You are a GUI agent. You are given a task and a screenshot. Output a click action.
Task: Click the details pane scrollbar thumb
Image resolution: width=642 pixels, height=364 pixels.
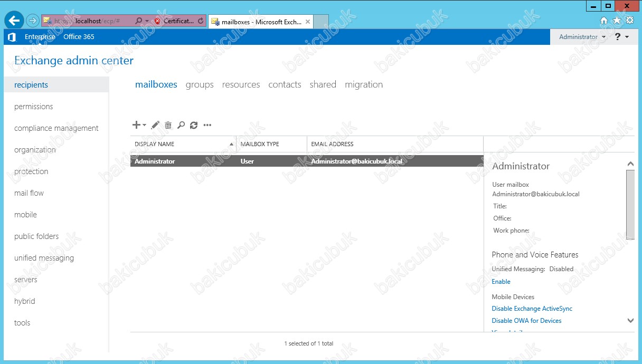pyautogui.click(x=630, y=205)
